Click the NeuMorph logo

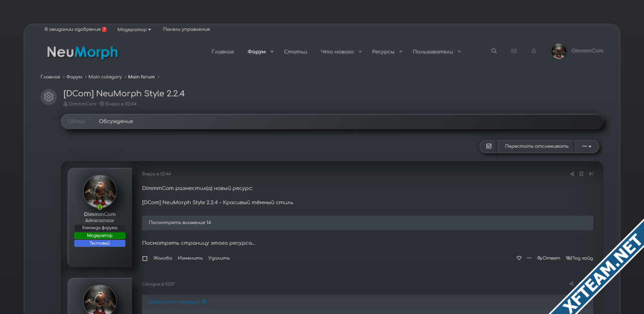[x=83, y=52]
